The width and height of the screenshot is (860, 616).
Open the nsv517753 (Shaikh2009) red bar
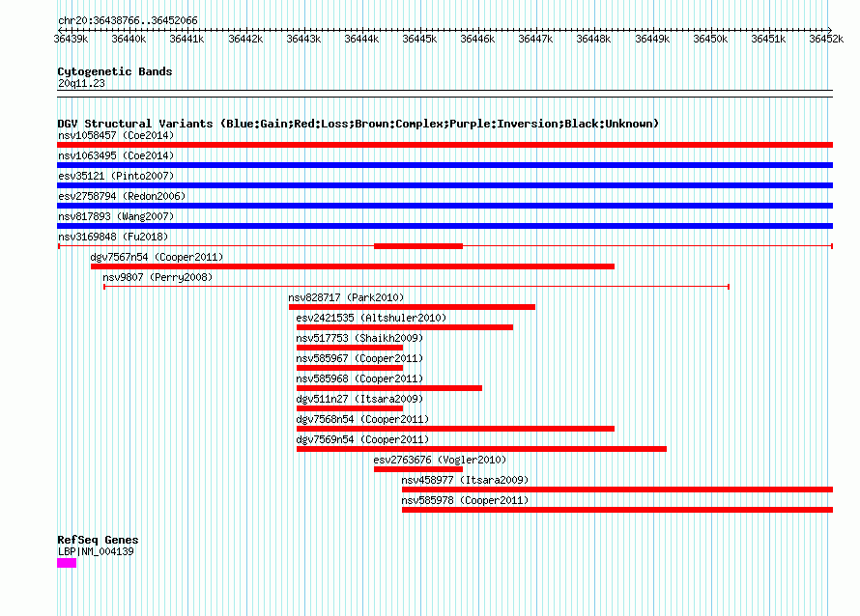click(x=350, y=348)
